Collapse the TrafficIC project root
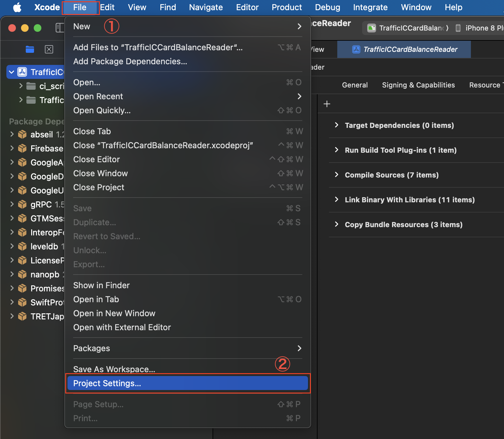504x439 pixels. 11,72
